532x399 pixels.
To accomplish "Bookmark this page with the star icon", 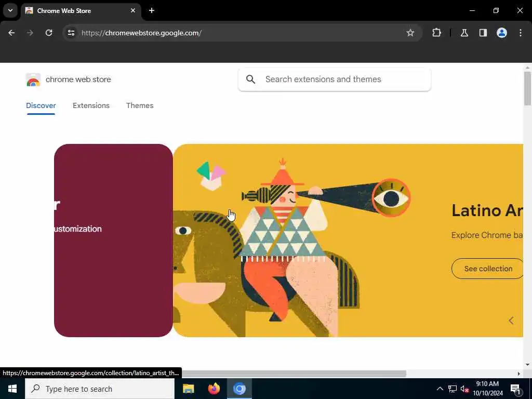I will pyautogui.click(x=410, y=33).
